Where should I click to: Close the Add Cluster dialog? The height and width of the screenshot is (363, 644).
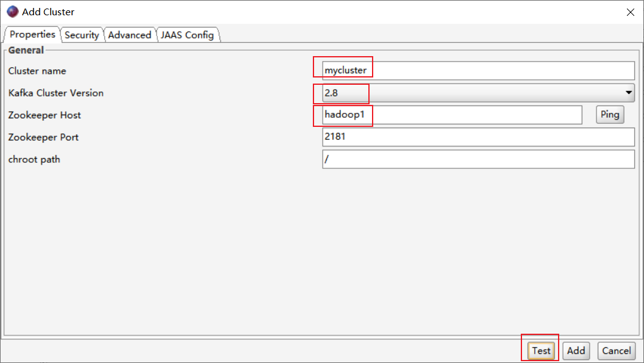click(629, 12)
